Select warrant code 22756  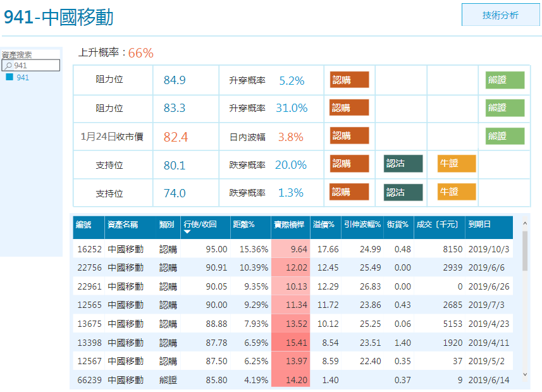tap(89, 267)
